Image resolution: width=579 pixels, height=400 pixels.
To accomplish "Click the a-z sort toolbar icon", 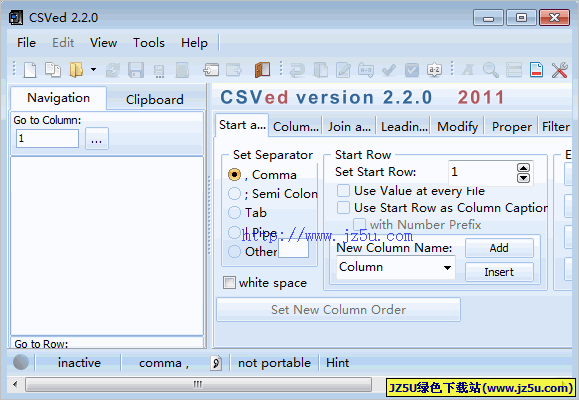I will (x=434, y=69).
